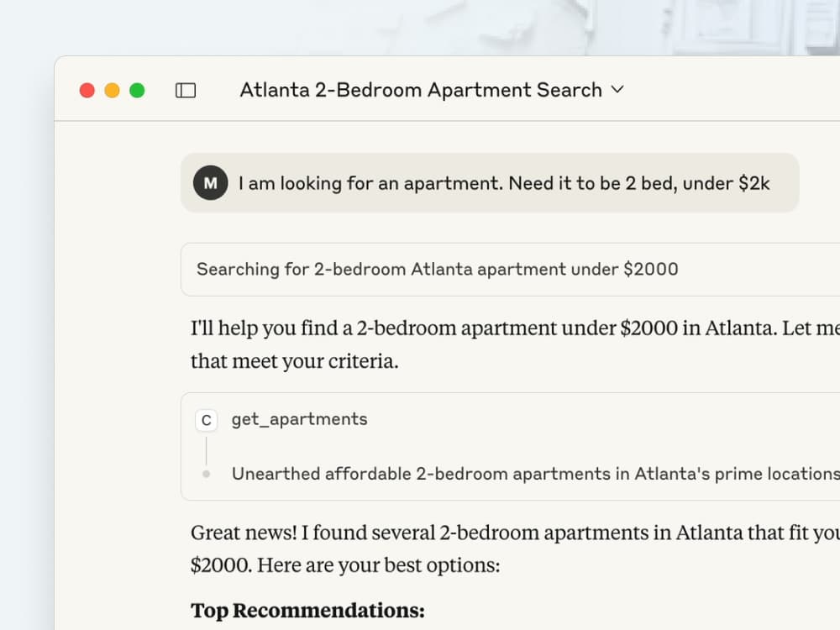Maximize the window using green button
840x630 pixels.
pos(137,90)
